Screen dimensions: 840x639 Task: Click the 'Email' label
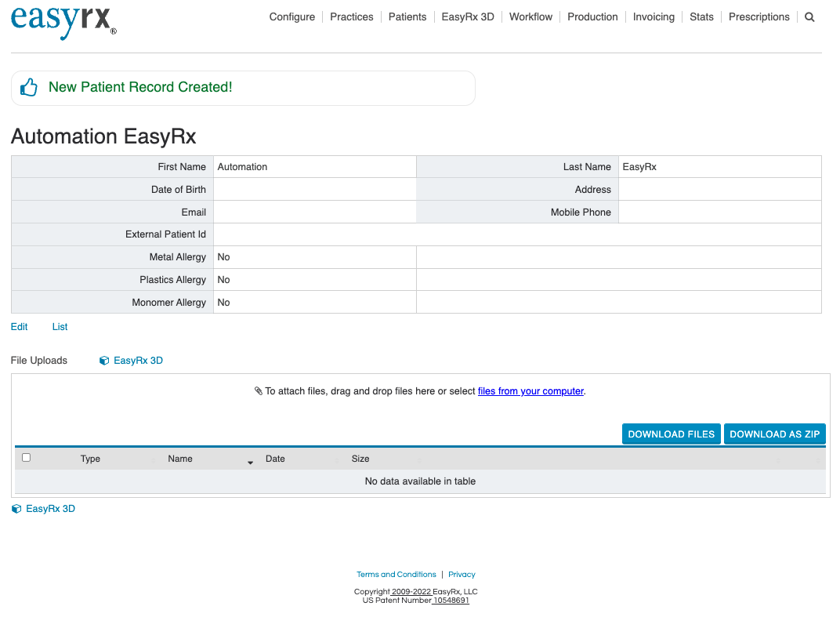[194, 212]
